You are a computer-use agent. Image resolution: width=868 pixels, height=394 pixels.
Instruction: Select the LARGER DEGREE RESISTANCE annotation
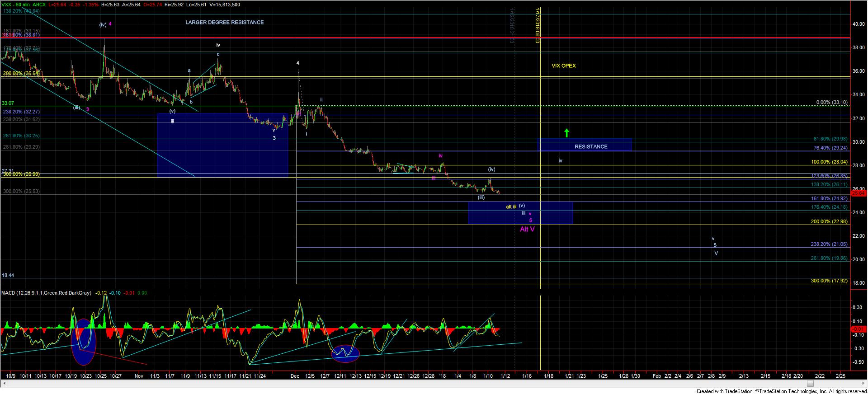click(x=224, y=22)
